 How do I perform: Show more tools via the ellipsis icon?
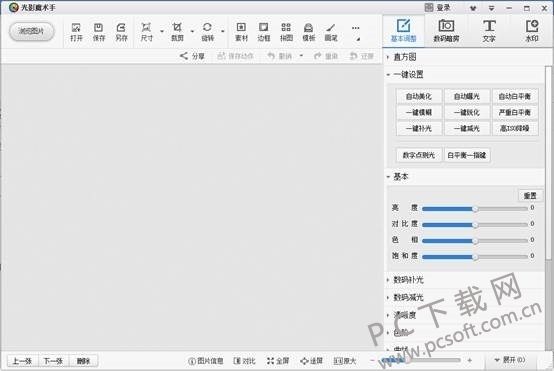coord(356,28)
